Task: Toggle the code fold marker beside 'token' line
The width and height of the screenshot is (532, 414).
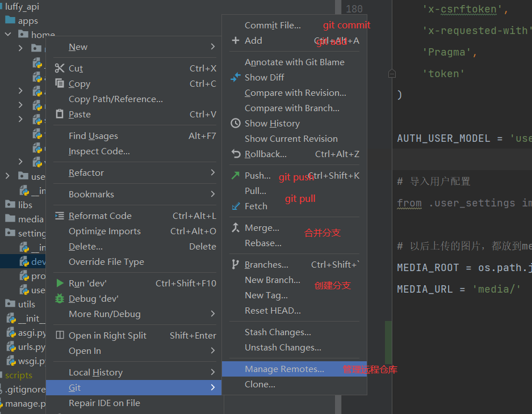Action: pos(392,73)
